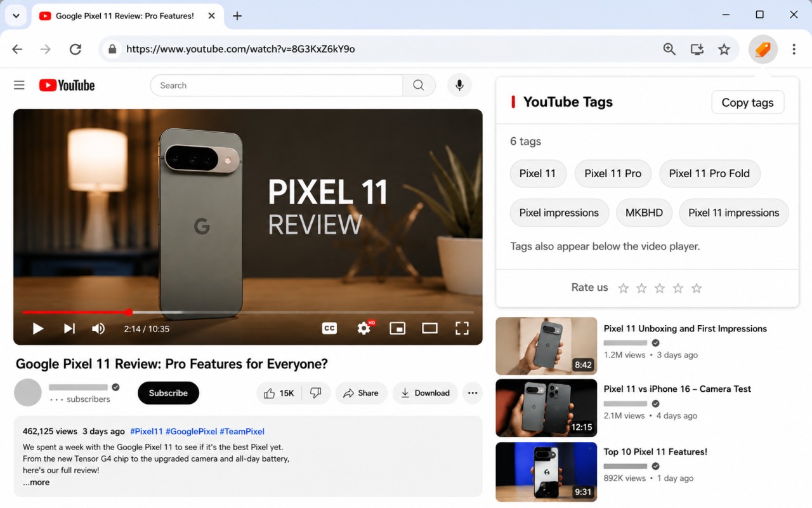Screen dimensions: 812x508
Task: Open the tab search dropdown
Action: pyautogui.click(x=16, y=16)
